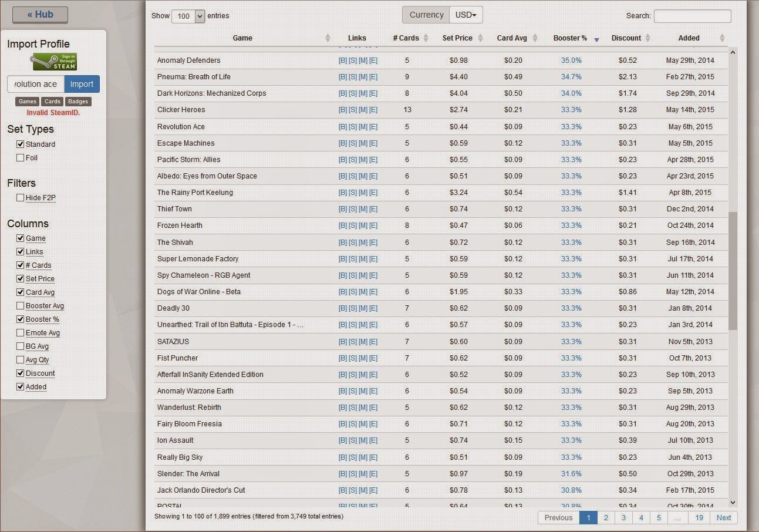Focus the Search input field
The image size is (759, 532).
pyautogui.click(x=692, y=16)
